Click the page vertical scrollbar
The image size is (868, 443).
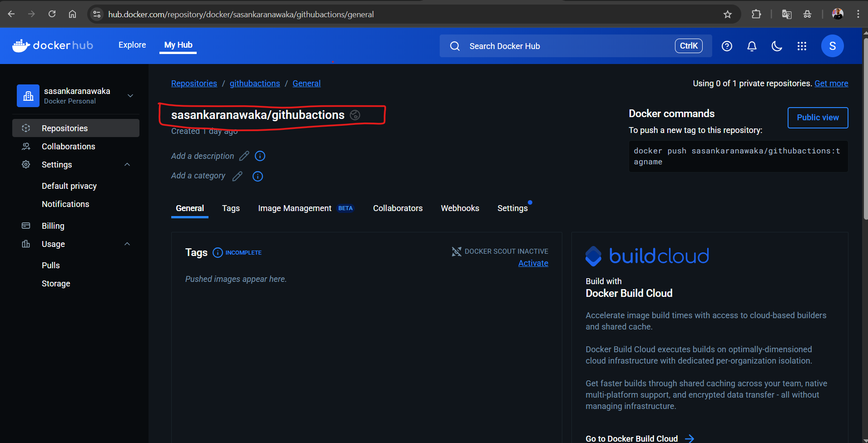pyautogui.click(x=865, y=129)
